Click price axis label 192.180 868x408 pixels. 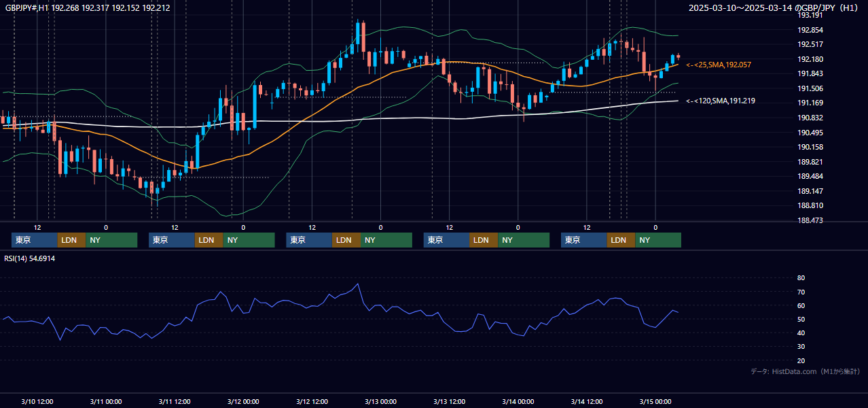[x=810, y=59]
